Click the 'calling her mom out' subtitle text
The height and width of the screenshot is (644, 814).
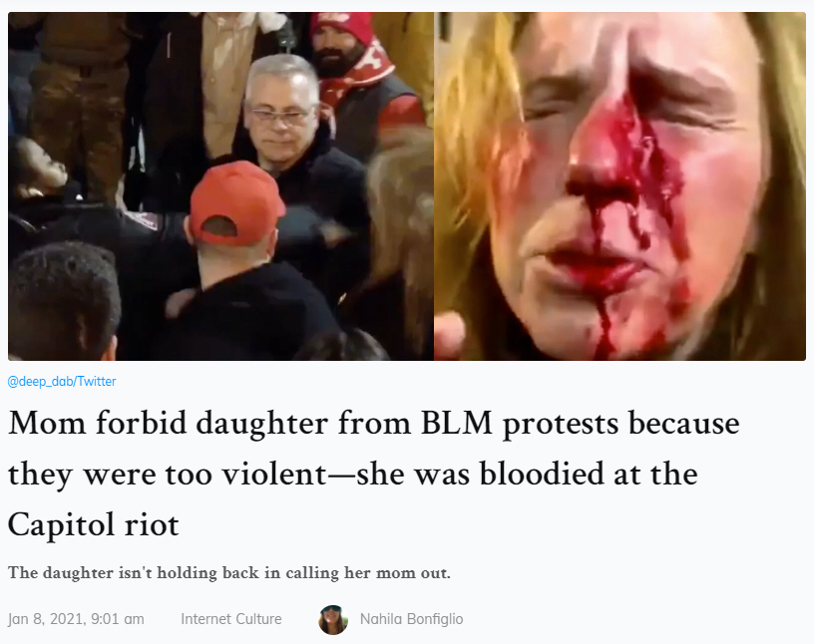(x=368, y=572)
